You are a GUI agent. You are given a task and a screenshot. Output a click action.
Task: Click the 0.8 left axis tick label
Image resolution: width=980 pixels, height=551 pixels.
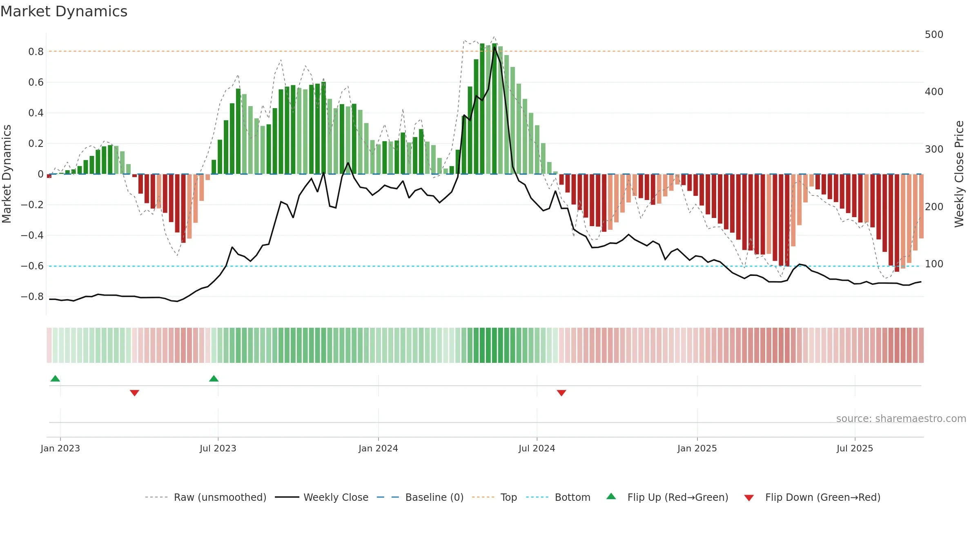click(36, 51)
